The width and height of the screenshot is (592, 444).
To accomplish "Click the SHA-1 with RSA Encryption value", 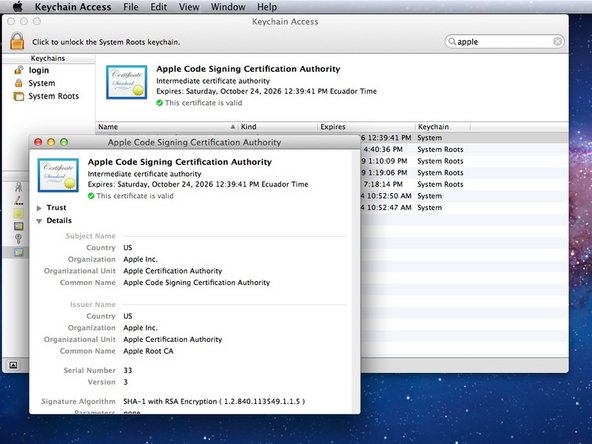I will pos(214,401).
